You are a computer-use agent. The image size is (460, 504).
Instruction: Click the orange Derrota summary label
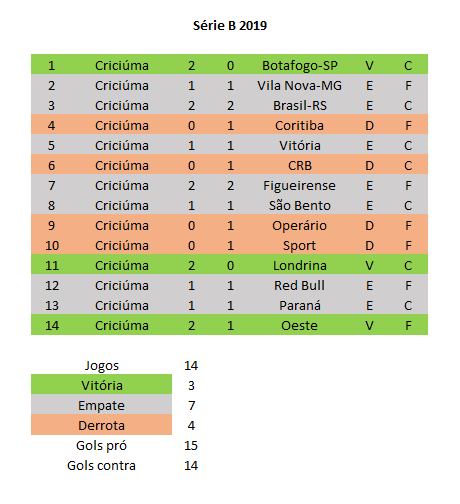(102, 425)
